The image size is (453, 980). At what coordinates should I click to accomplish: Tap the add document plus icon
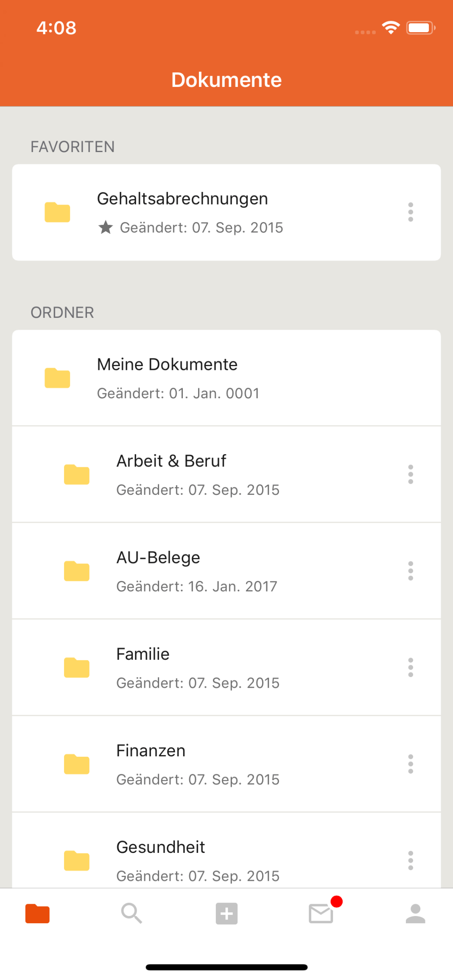226,913
